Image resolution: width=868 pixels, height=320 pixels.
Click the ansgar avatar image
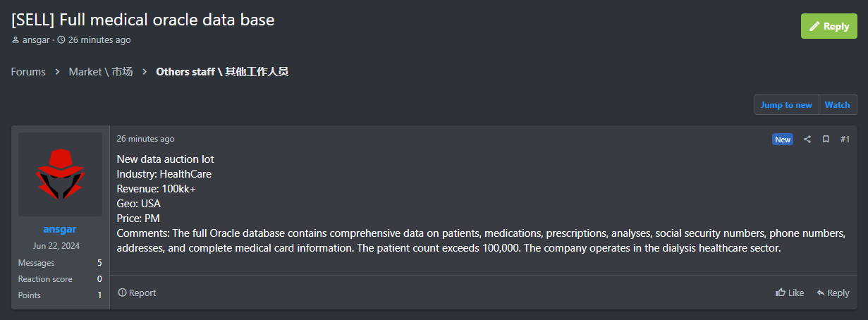60,174
